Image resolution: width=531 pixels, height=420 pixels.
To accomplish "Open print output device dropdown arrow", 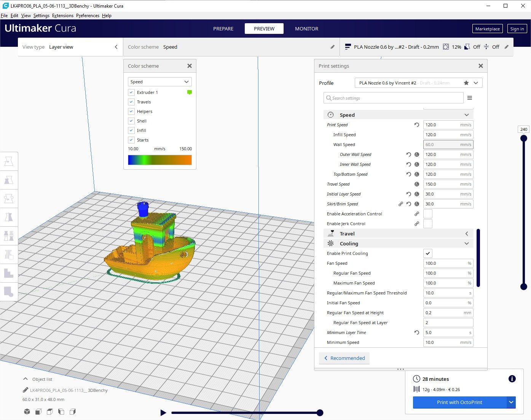I will pos(511,402).
